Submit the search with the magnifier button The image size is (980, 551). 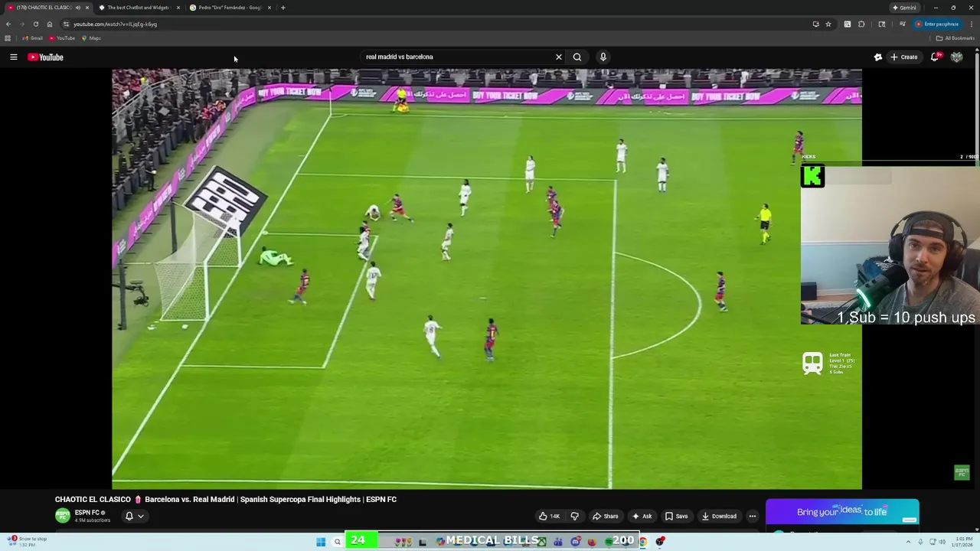[577, 57]
